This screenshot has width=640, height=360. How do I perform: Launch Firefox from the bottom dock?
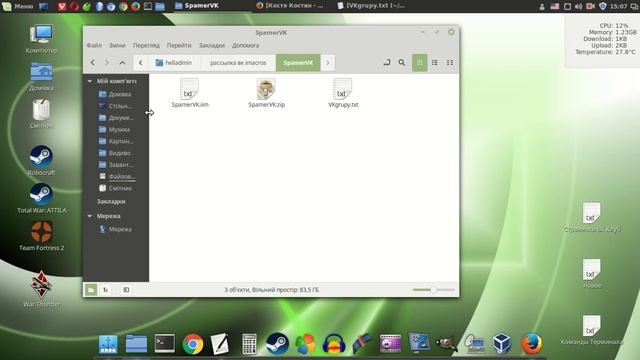531,344
